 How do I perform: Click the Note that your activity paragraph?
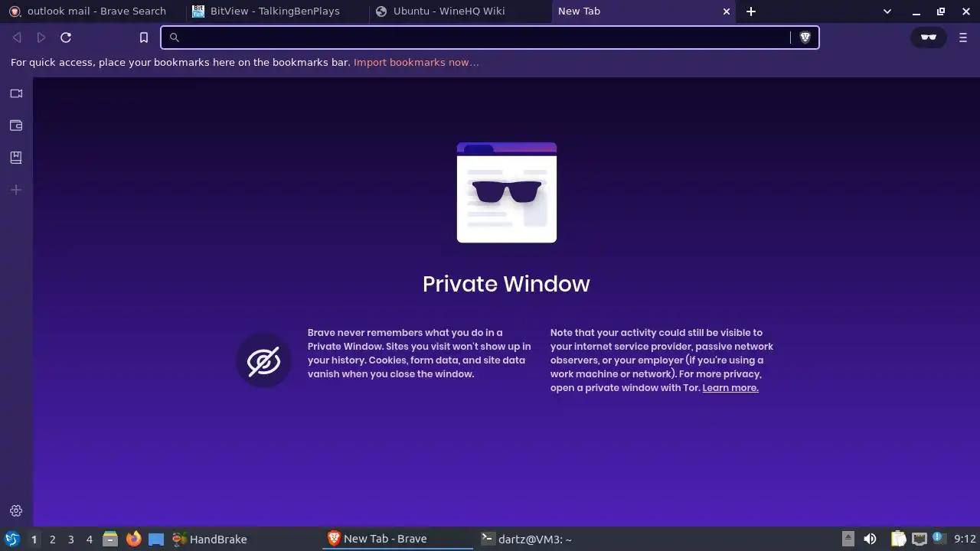(662, 360)
